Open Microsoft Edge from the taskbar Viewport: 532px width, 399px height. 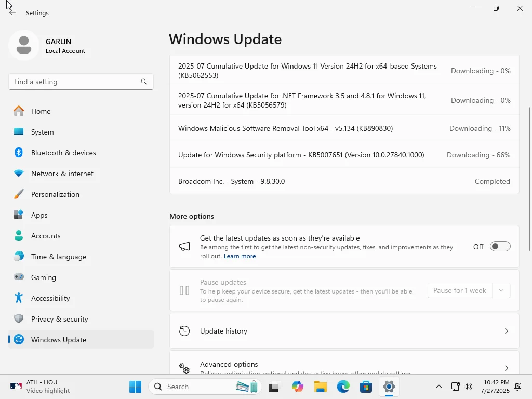(343, 387)
